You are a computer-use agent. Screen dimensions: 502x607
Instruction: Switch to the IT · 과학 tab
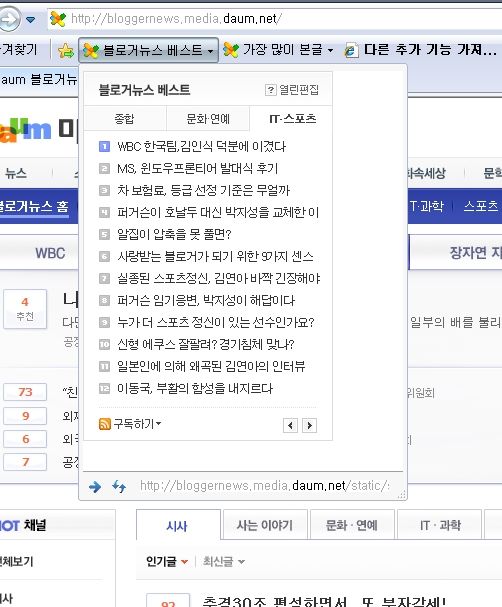click(x=440, y=525)
